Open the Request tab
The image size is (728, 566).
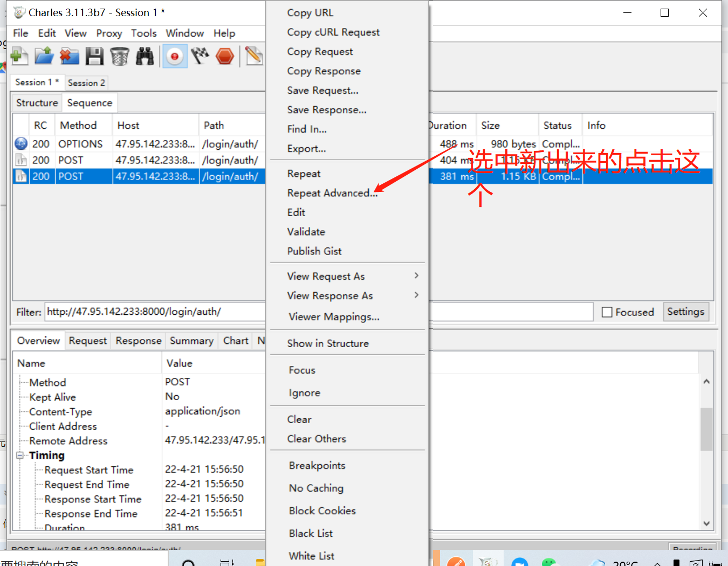click(x=88, y=341)
